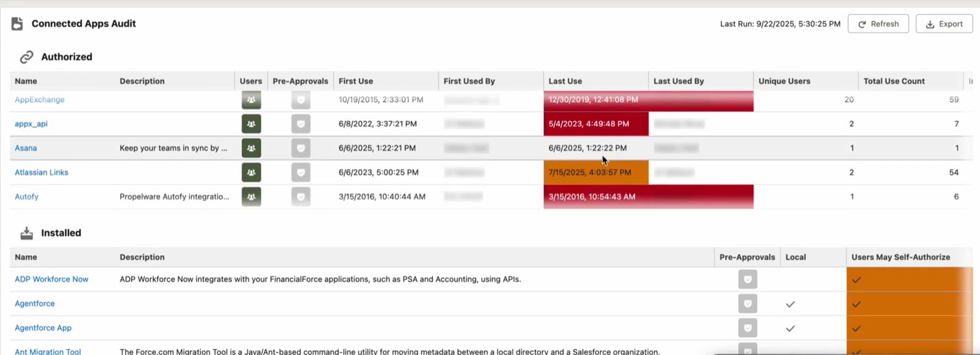Click Autofy description 'Propelware Autofy integratio...'
The height and width of the screenshot is (355, 980).
(x=175, y=196)
